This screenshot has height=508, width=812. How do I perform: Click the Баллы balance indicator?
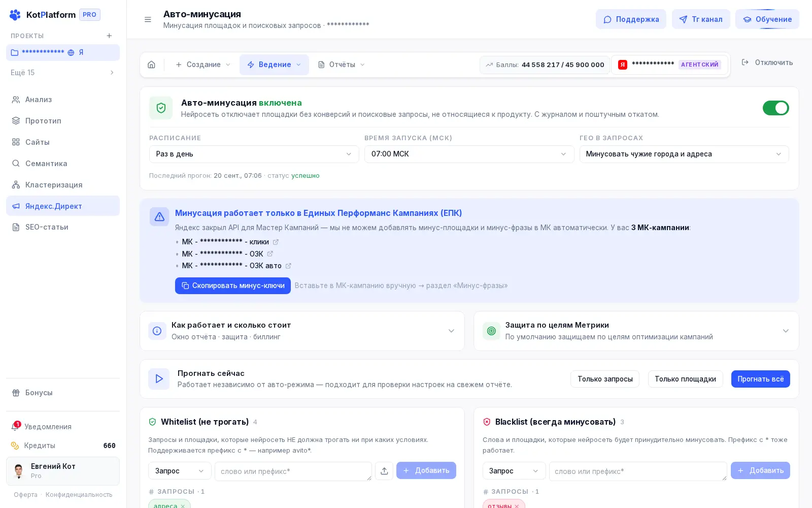point(545,65)
